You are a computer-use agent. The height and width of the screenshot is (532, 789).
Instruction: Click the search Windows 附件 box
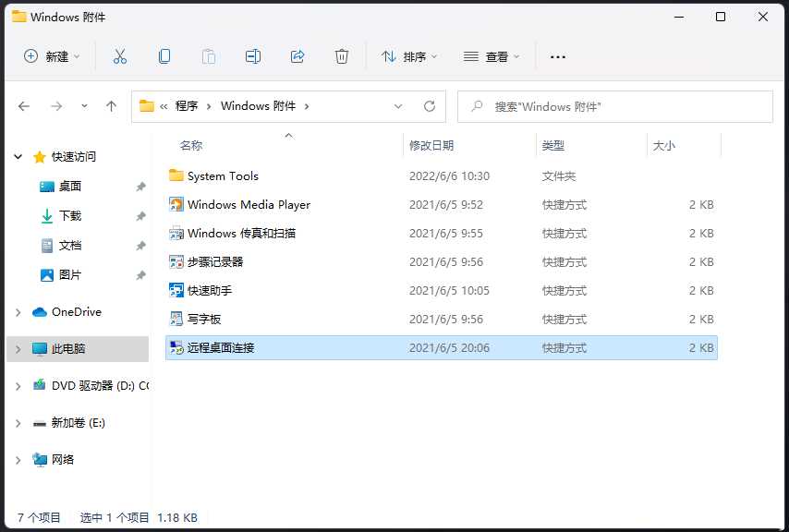pos(615,106)
